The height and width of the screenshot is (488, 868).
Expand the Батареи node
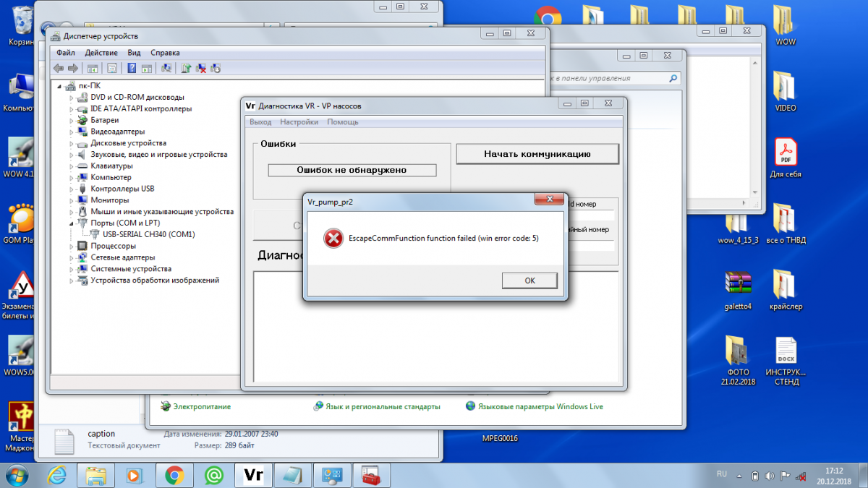tap(72, 120)
